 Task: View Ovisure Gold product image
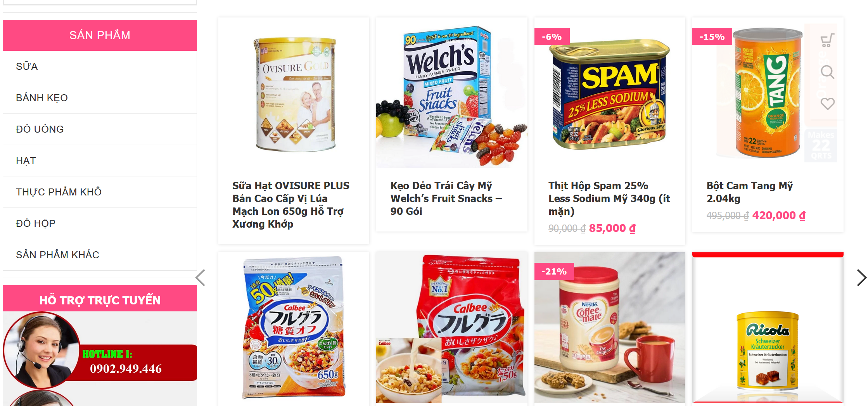(294, 93)
